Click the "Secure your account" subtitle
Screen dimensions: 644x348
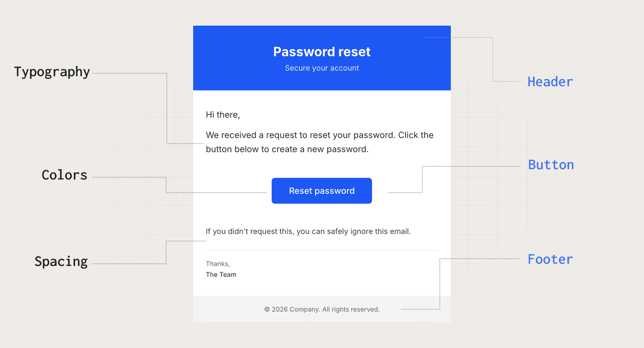(322, 68)
